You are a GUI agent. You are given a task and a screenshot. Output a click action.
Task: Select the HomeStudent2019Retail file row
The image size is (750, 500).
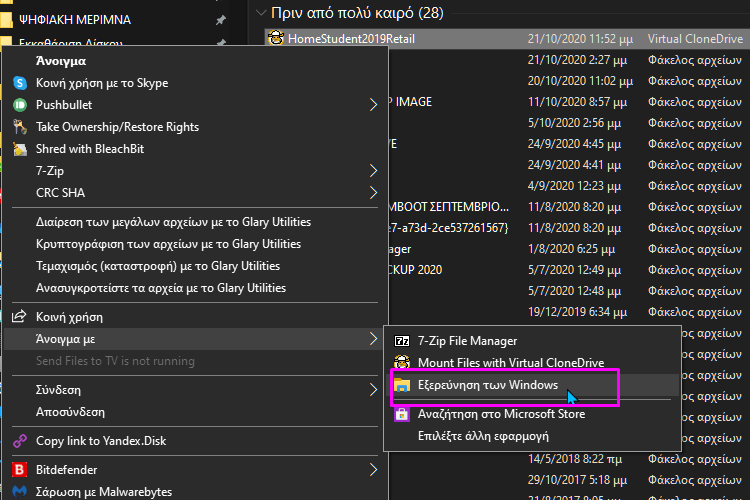[x=507, y=39]
